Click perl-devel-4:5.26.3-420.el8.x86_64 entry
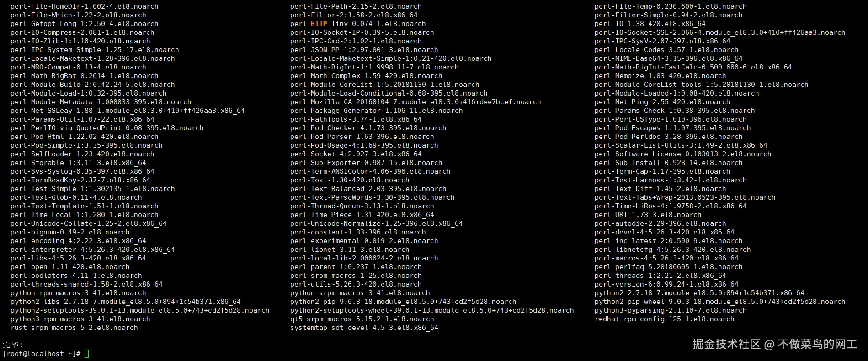This screenshot has height=361, width=868. (x=665, y=232)
